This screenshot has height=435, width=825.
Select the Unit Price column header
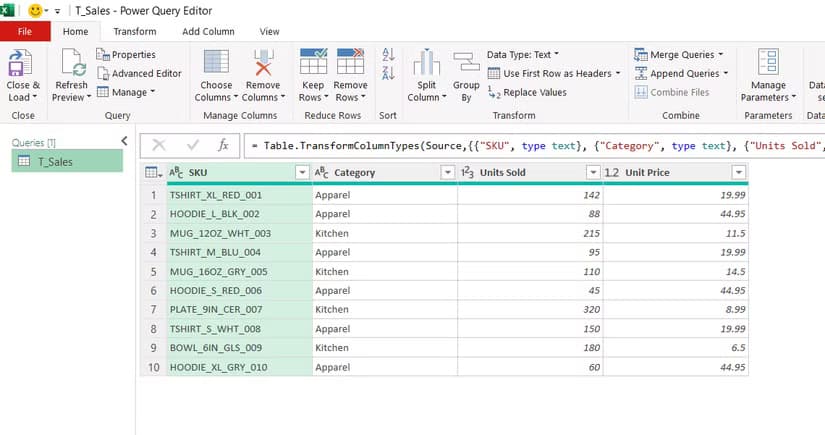pos(676,173)
